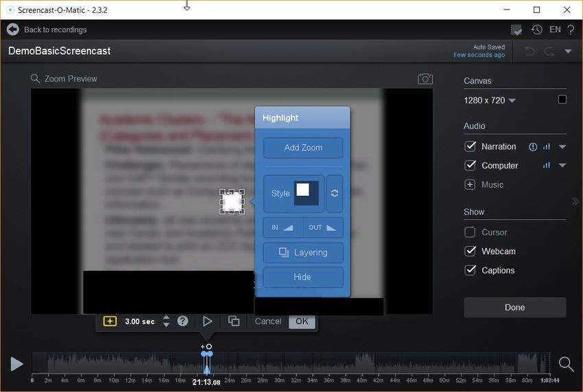
Task: Open the 1280 x 720 canvas size dropdown
Action: [x=489, y=100]
